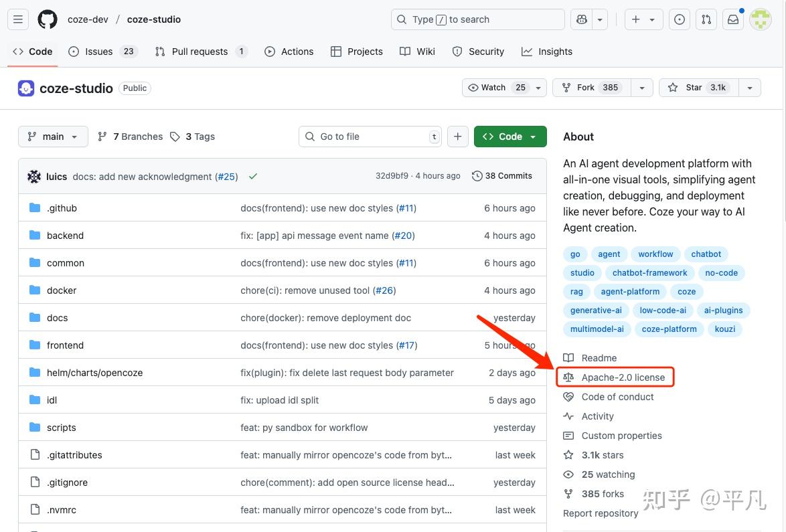Open Copilot chat icon in header

coord(582,19)
